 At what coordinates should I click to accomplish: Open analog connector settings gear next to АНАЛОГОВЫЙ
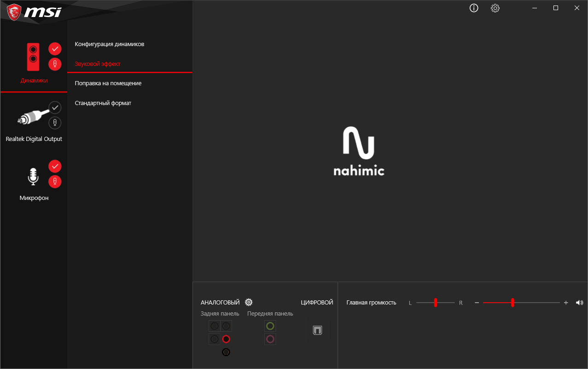(249, 302)
